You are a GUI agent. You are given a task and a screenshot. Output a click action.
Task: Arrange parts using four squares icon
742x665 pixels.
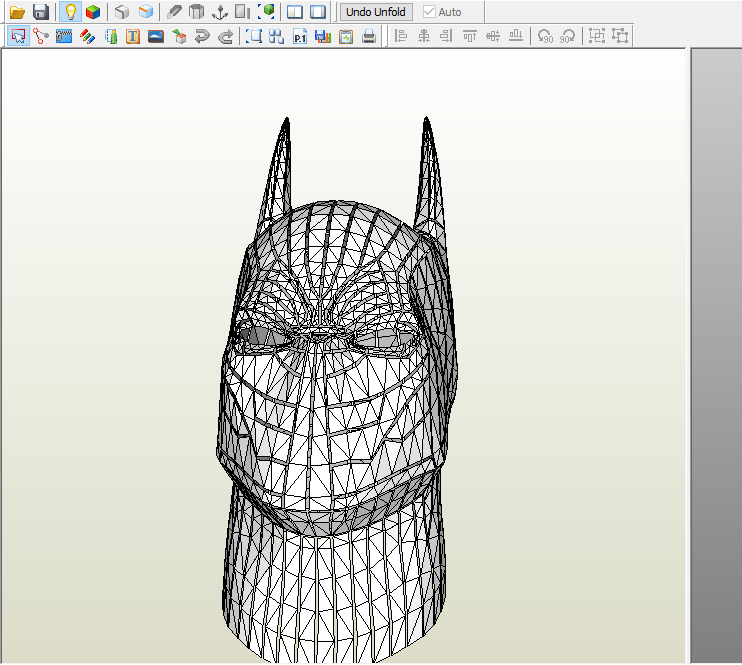pyautogui.click(x=277, y=36)
